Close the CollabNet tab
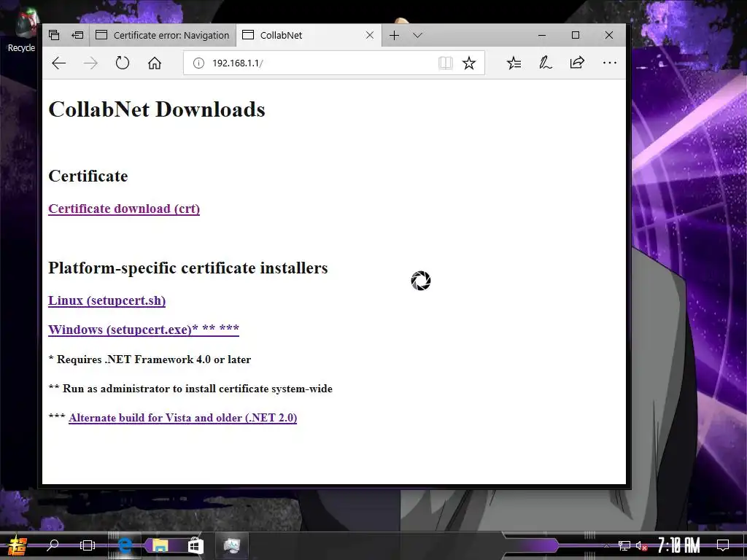The width and height of the screenshot is (747, 560). click(x=370, y=35)
